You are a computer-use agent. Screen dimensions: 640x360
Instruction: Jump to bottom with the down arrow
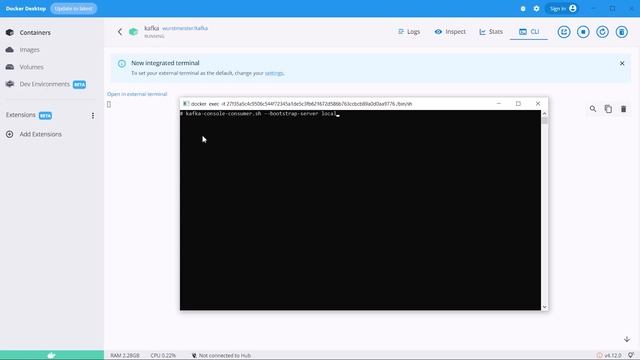pos(627,339)
